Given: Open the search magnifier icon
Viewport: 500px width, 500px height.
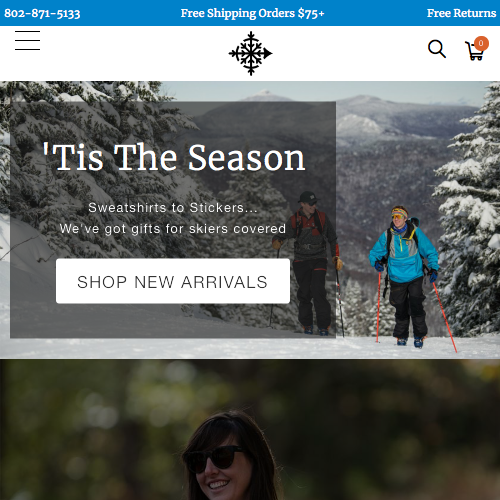Looking at the screenshot, I should point(437,49).
